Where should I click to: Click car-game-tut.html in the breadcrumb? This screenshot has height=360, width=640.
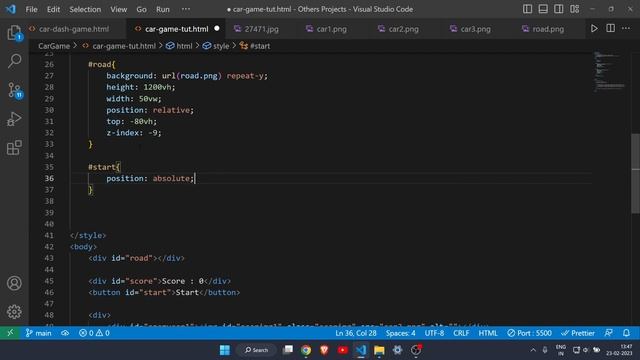pyautogui.click(x=124, y=46)
